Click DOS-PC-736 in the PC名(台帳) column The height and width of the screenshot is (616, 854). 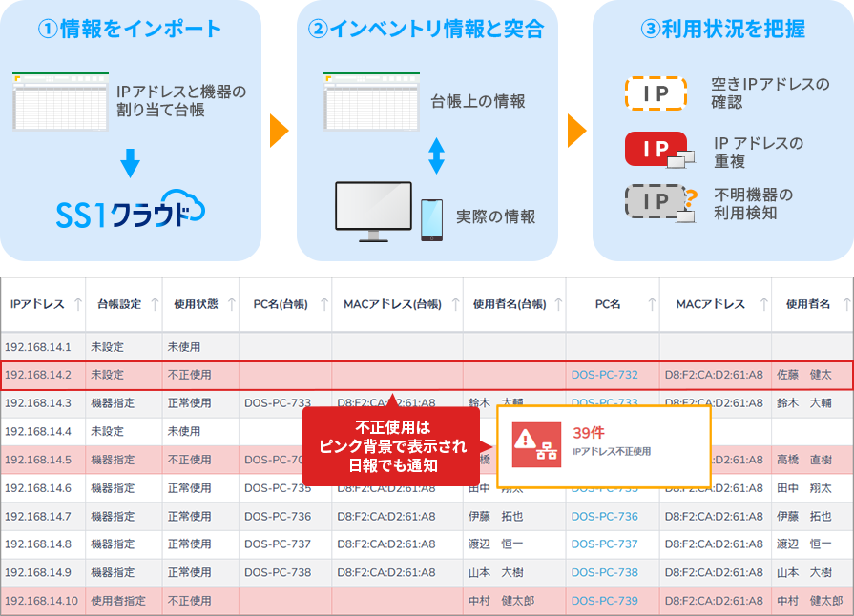pyautogui.click(x=278, y=517)
